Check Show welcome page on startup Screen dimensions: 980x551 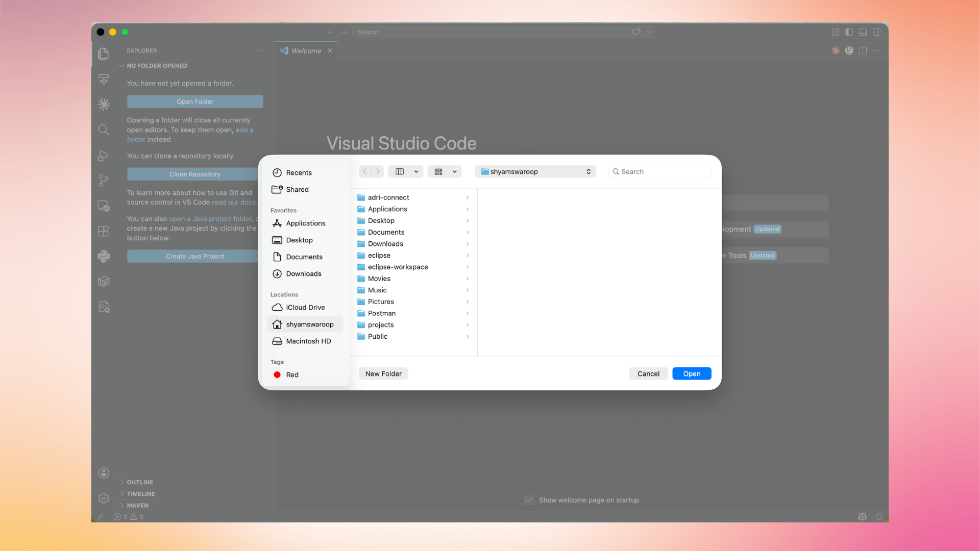[529, 500]
